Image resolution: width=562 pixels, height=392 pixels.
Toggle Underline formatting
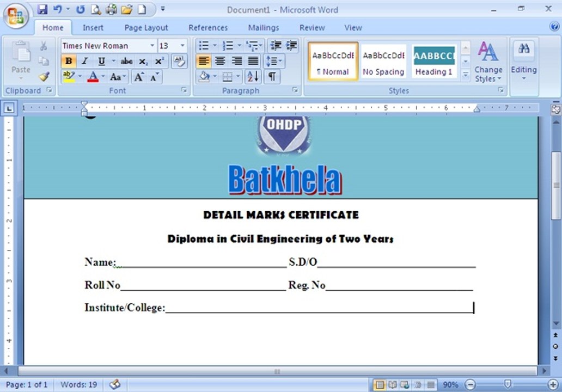[x=101, y=62]
